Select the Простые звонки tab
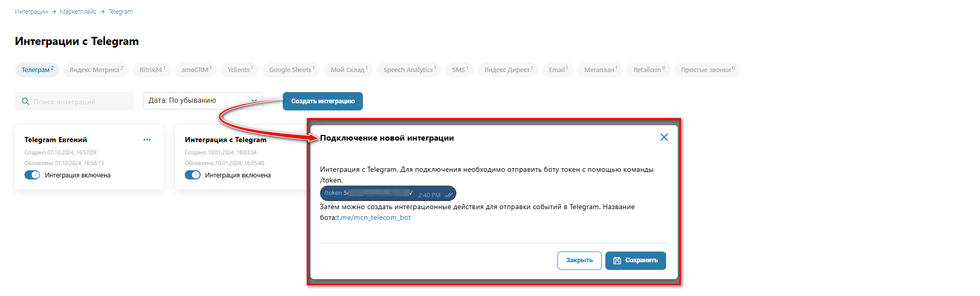 [x=707, y=70]
